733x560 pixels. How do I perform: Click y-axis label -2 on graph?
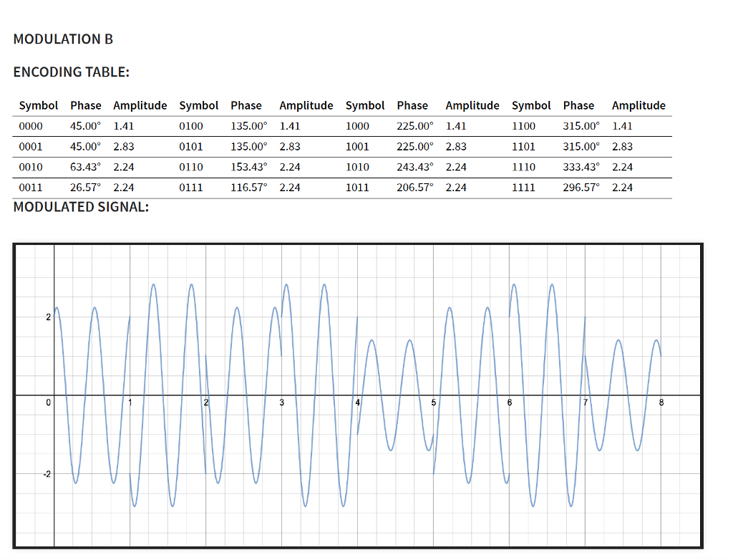pos(47,474)
